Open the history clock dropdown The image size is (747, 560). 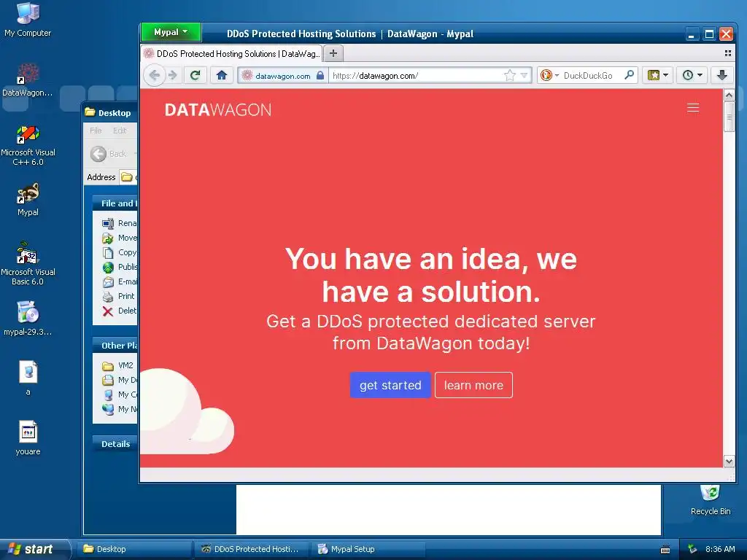pyautogui.click(x=692, y=75)
